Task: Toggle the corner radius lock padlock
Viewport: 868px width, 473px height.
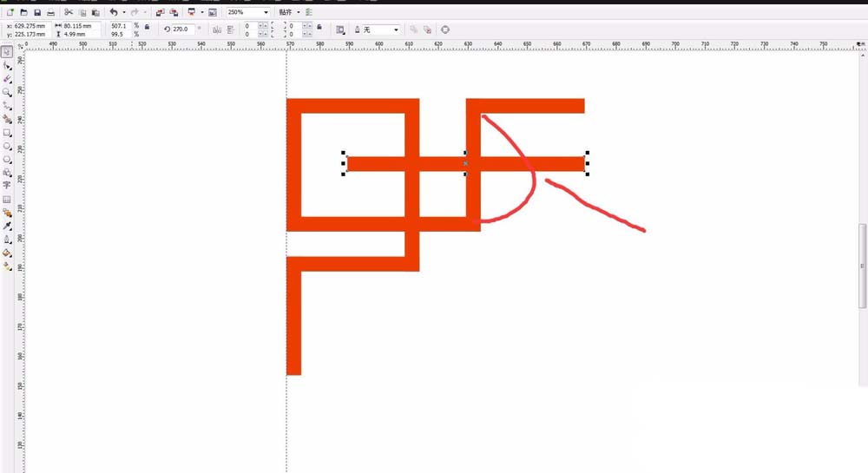Action: tap(319, 27)
